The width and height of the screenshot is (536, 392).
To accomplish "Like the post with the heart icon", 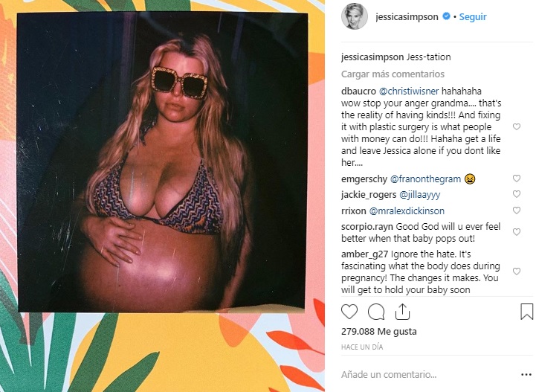I will [x=349, y=312].
